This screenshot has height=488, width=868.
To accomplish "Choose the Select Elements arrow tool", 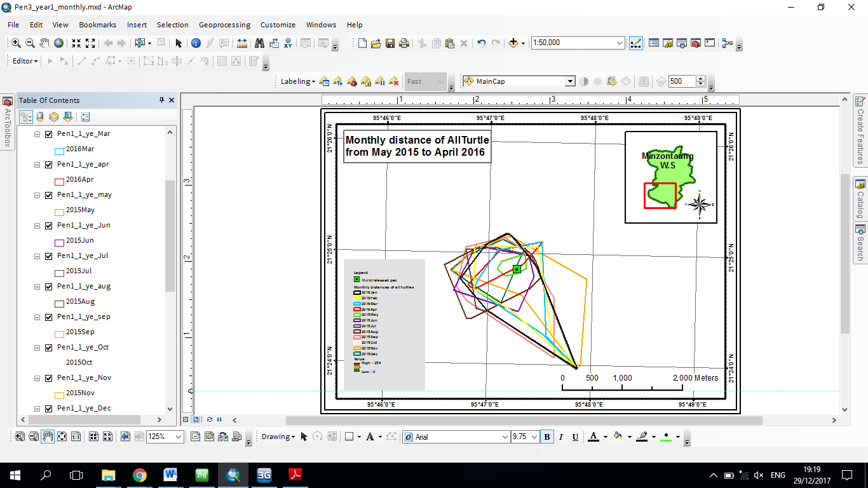I will 179,43.
